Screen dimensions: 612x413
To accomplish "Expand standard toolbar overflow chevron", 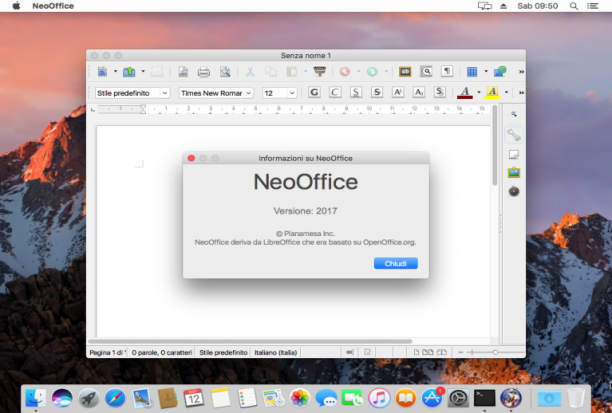I will click(521, 72).
